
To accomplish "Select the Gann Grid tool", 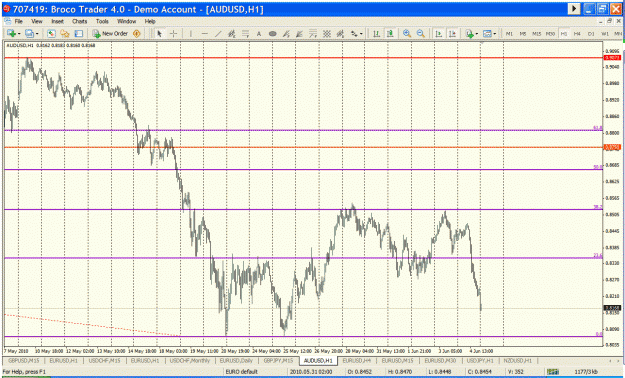I will click(327, 34).
